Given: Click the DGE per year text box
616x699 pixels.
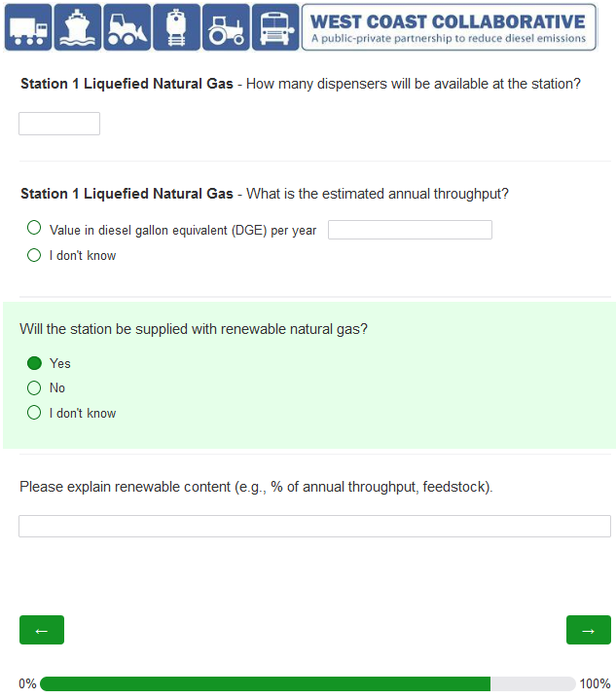Looking at the screenshot, I should 410,230.
